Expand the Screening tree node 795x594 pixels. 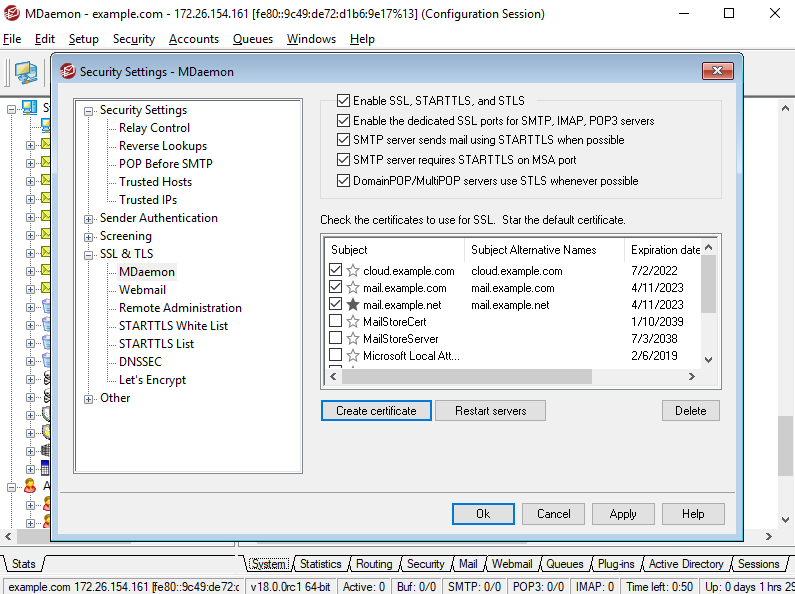(x=89, y=236)
